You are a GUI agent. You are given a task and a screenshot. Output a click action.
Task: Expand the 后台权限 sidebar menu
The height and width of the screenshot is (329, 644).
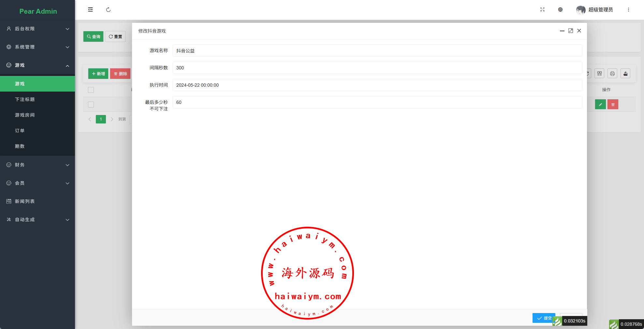point(37,29)
